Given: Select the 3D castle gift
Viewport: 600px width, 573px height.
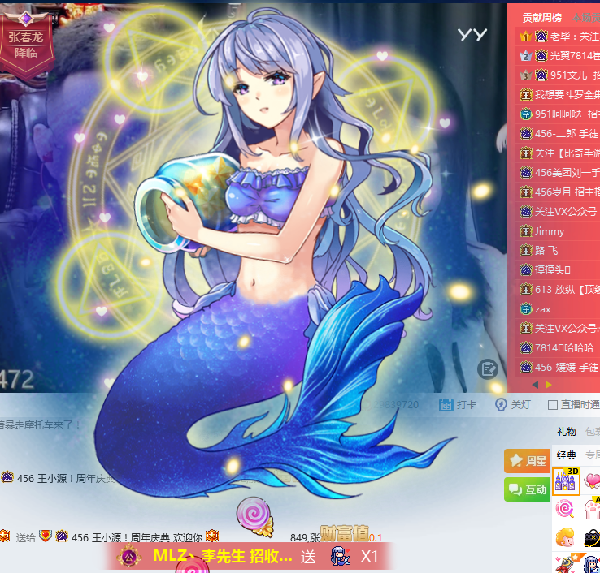Looking at the screenshot, I should point(566,481).
